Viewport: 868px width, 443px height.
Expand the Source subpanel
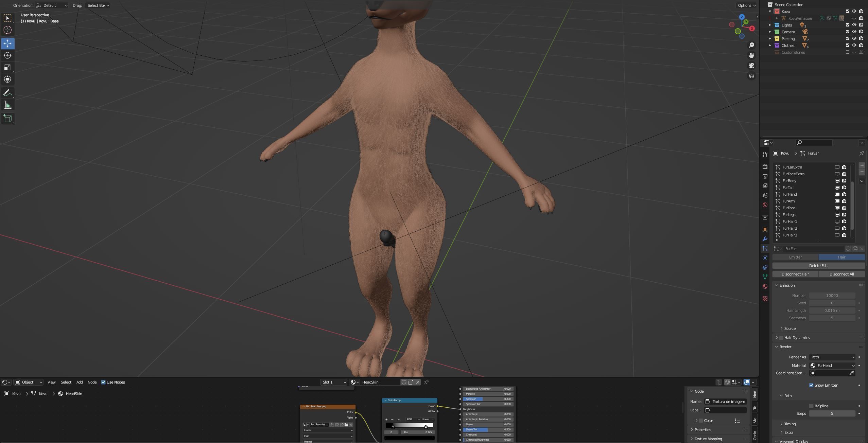pos(789,329)
